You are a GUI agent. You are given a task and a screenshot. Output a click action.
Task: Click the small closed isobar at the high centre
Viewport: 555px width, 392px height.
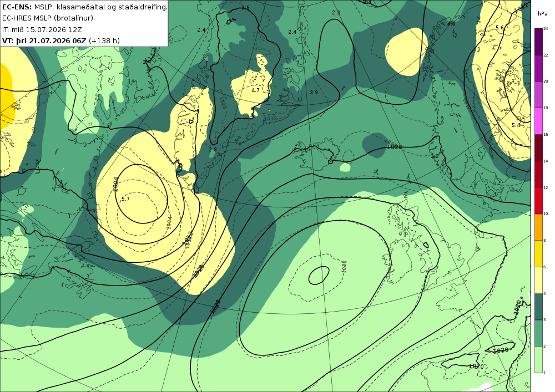(319, 276)
